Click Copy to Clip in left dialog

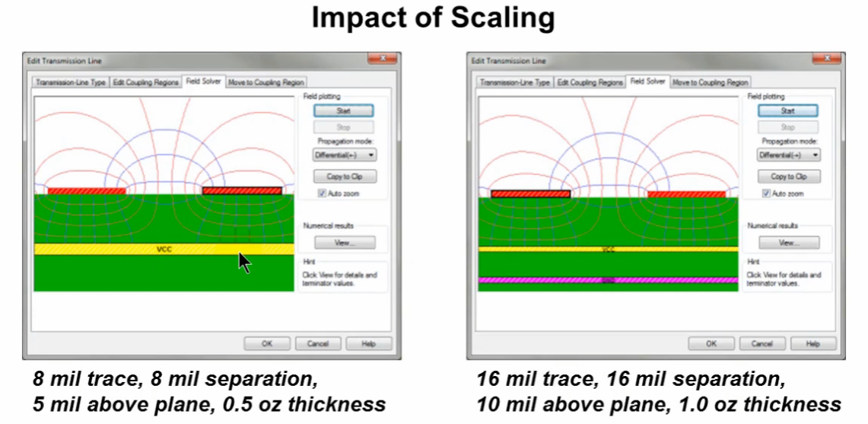point(344,177)
